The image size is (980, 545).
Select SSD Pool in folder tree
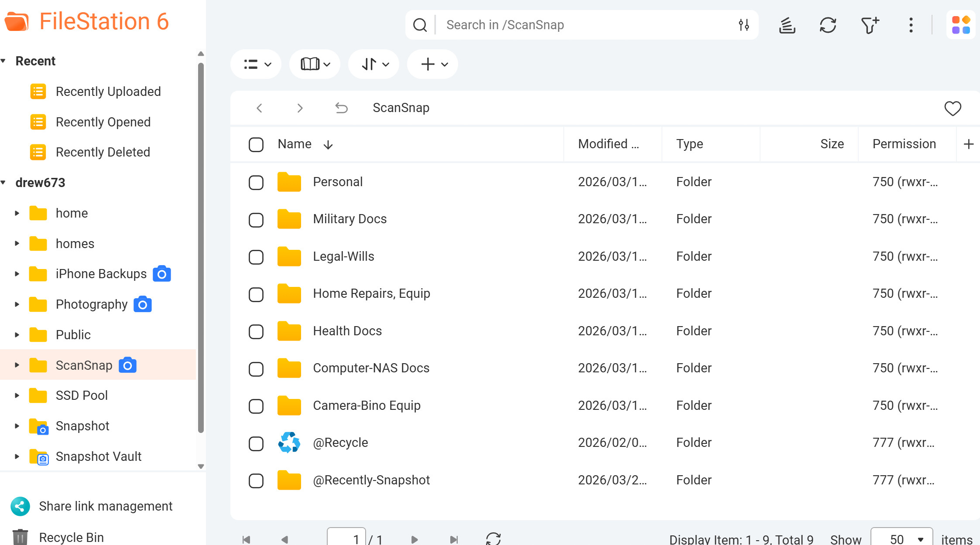82,395
